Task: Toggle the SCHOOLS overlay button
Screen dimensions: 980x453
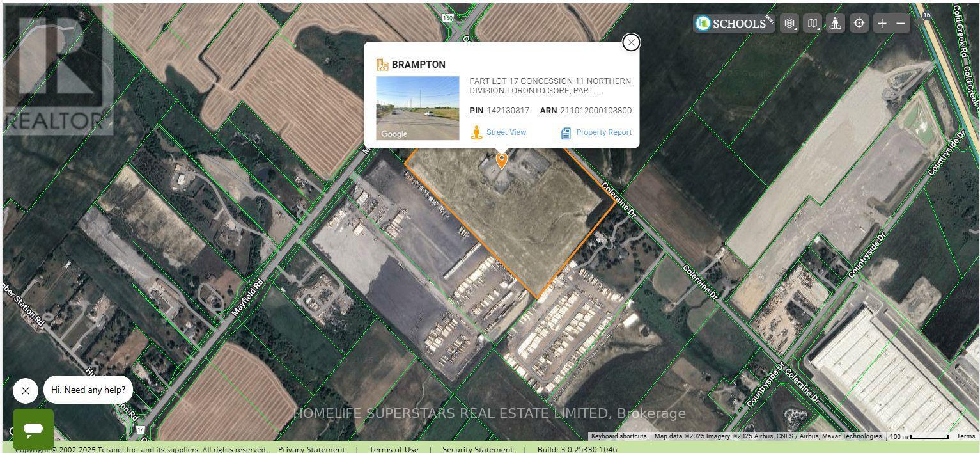Action: [x=735, y=24]
